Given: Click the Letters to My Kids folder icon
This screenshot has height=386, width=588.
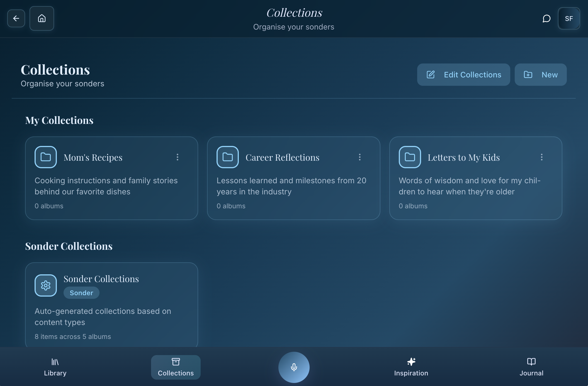Looking at the screenshot, I should click(x=410, y=157).
